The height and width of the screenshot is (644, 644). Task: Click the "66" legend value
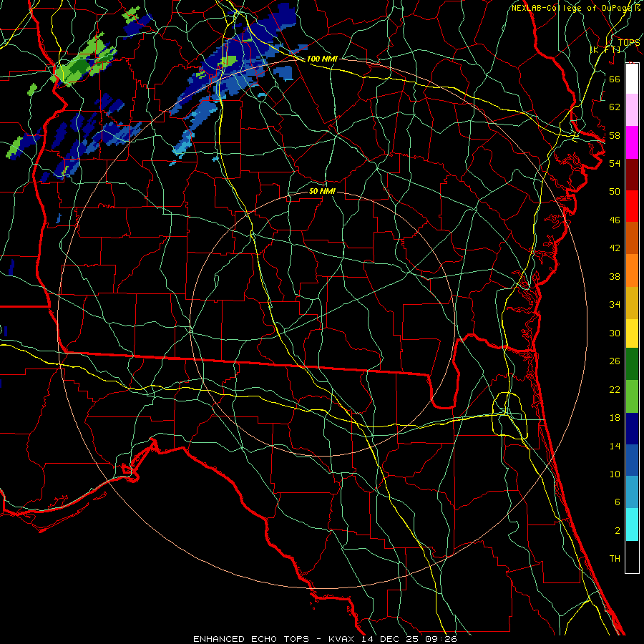pos(615,79)
